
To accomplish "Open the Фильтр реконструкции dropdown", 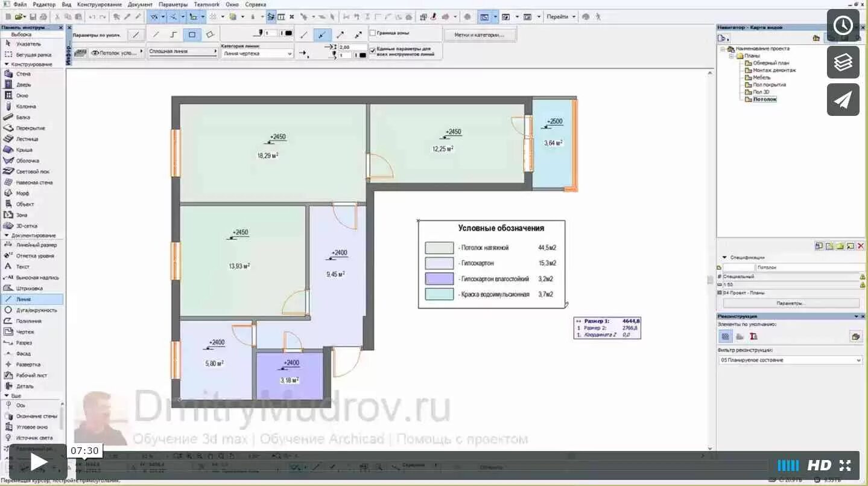I will (789, 360).
